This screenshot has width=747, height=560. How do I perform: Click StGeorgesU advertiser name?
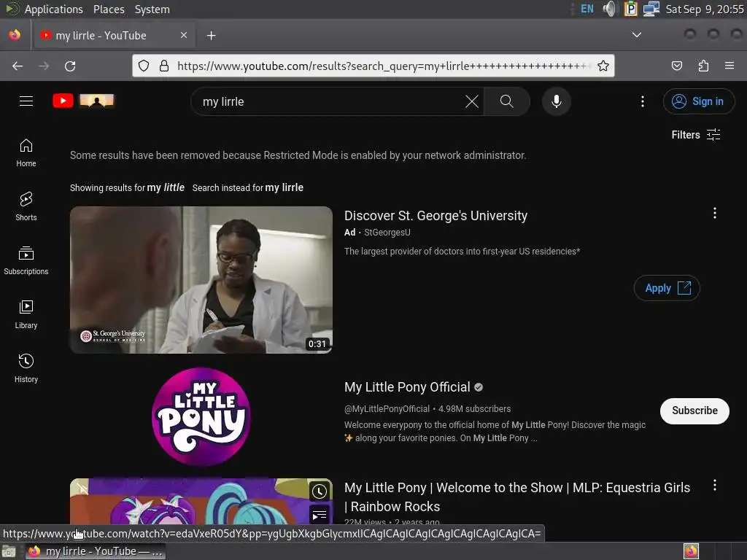tap(387, 233)
